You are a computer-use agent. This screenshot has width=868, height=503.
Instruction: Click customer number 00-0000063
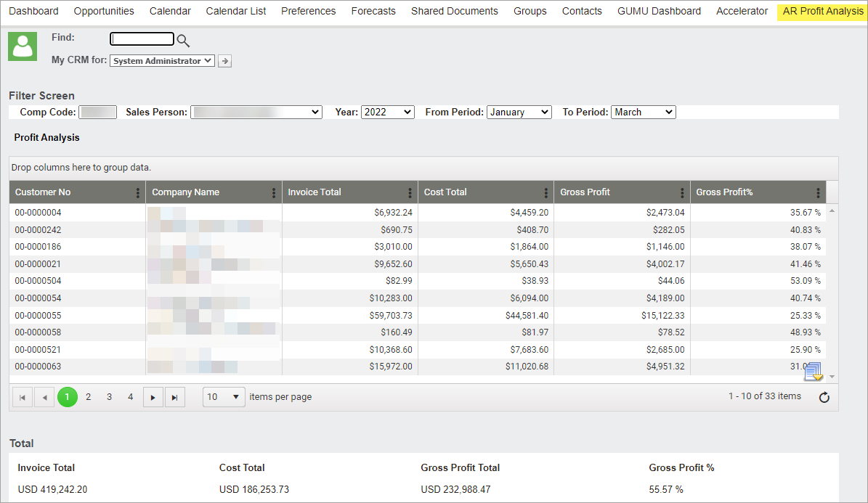click(x=38, y=367)
